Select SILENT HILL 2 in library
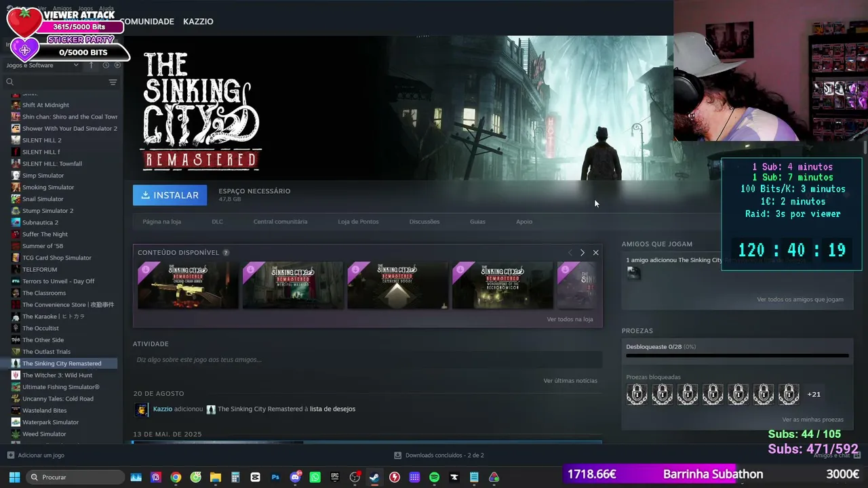Screen dimensions: 868x488 tap(41, 140)
